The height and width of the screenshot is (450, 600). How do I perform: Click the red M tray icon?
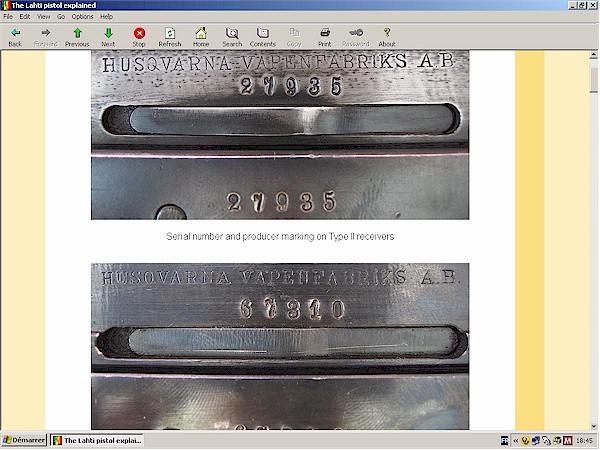point(567,441)
